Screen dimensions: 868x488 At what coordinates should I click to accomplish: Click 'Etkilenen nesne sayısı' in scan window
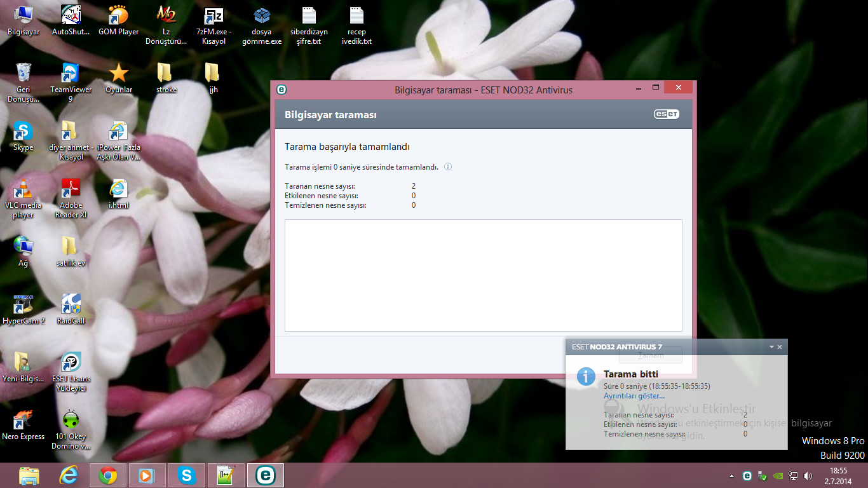pyautogui.click(x=322, y=196)
